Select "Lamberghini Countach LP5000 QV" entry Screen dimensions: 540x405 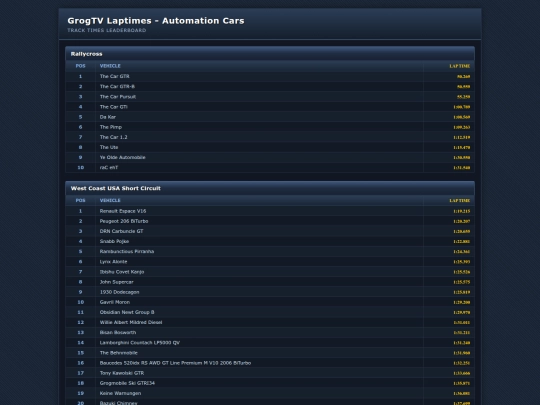pos(140,343)
